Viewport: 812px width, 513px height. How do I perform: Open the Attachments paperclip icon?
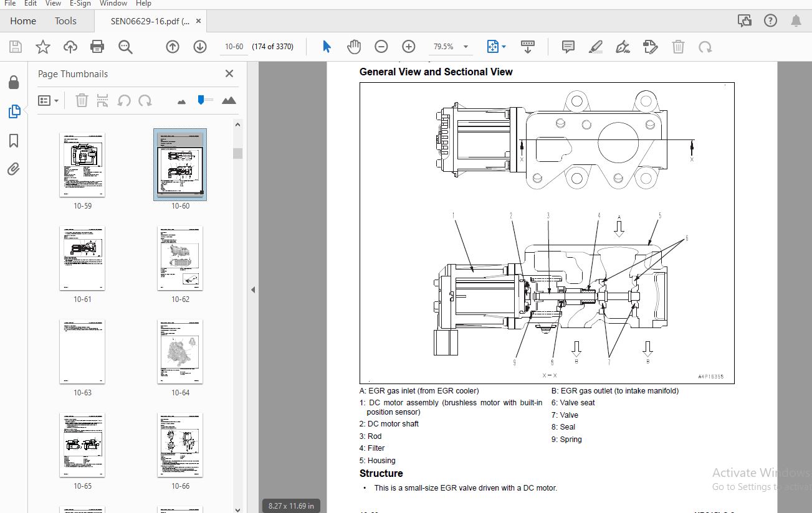14,169
